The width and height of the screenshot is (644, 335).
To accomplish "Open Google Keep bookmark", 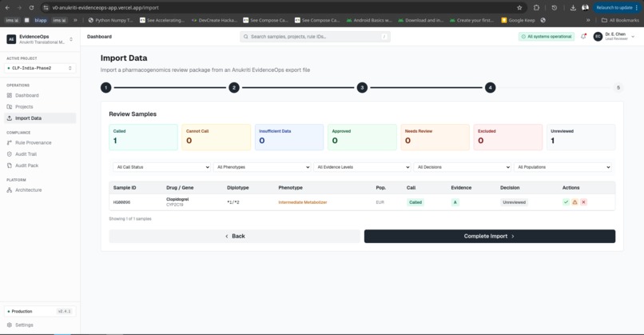I will pos(518,20).
